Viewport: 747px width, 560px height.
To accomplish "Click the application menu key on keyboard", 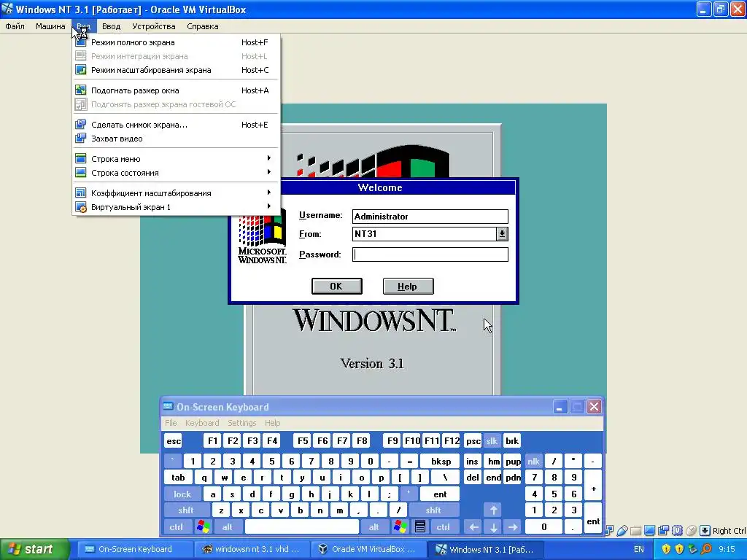I will [419, 526].
